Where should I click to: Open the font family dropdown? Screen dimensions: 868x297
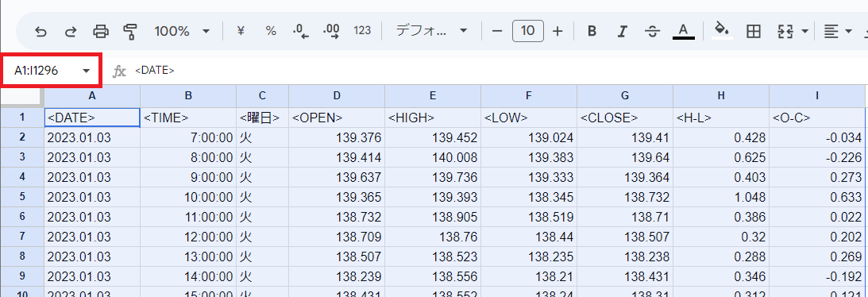pyautogui.click(x=431, y=31)
